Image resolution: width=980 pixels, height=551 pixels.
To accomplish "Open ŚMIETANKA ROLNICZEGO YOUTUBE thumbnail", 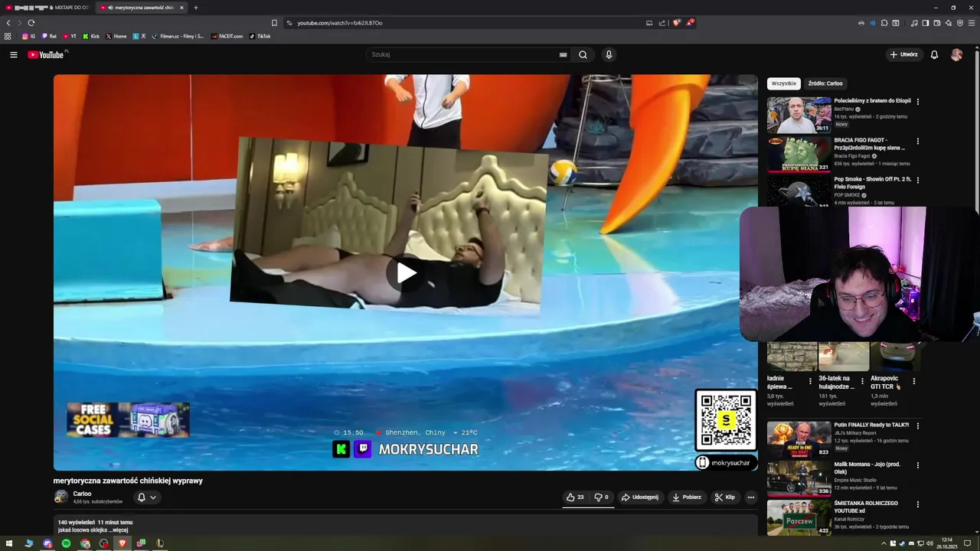I will 799,517.
